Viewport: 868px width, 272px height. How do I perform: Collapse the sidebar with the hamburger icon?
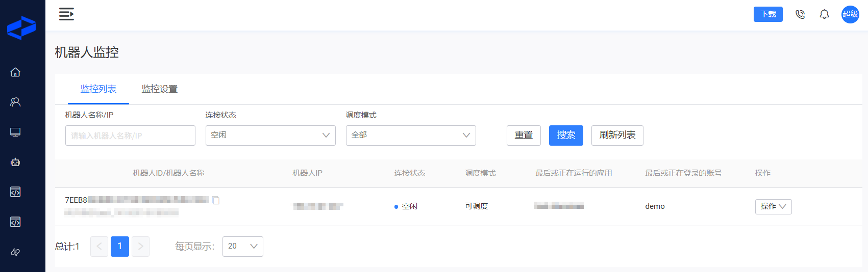66,14
